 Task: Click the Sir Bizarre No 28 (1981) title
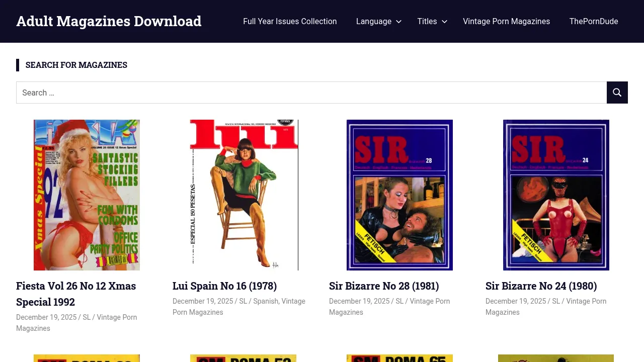384,286
